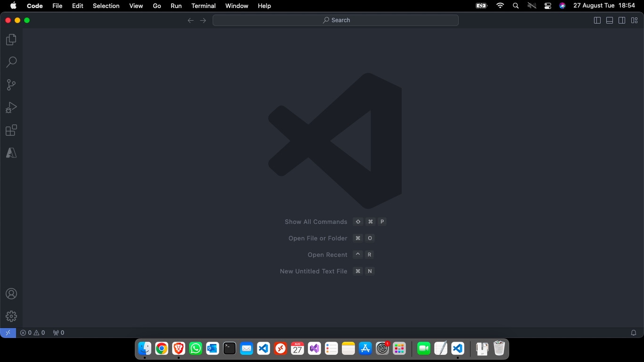Click the remote window indicator in status bar
644x362 pixels.
click(x=8, y=333)
